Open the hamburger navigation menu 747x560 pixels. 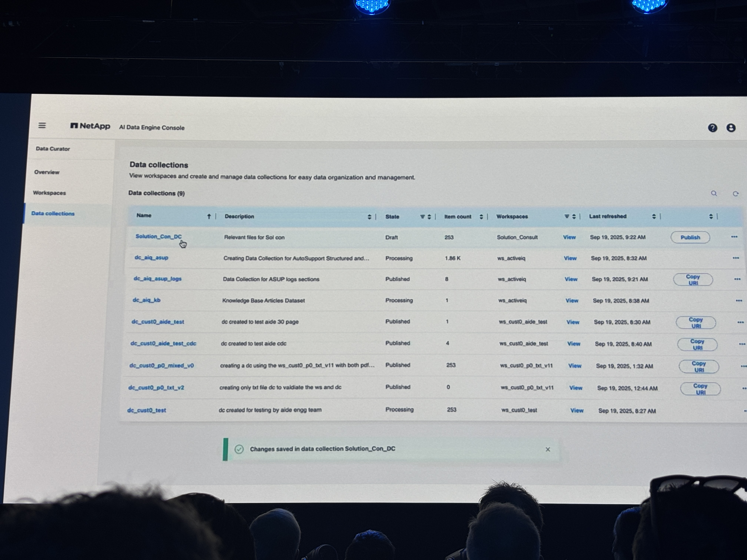point(42,125)
